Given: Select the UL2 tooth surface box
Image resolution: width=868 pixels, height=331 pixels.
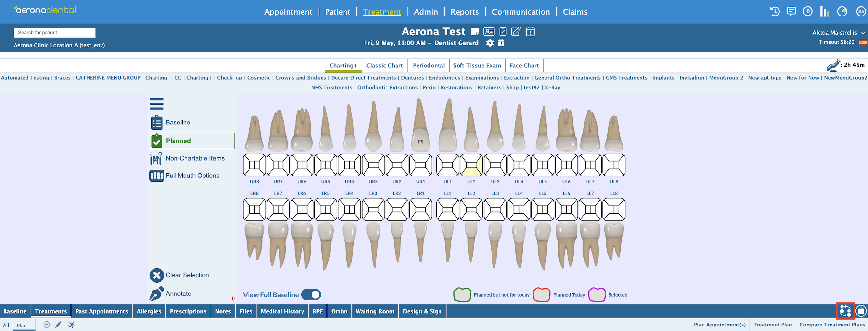Looking at the screenshot, I should tap(471, 165).
